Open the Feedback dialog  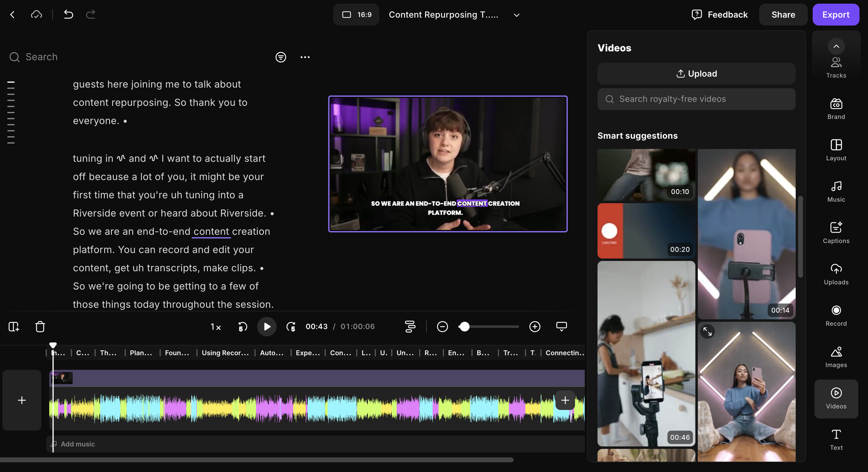719,15
